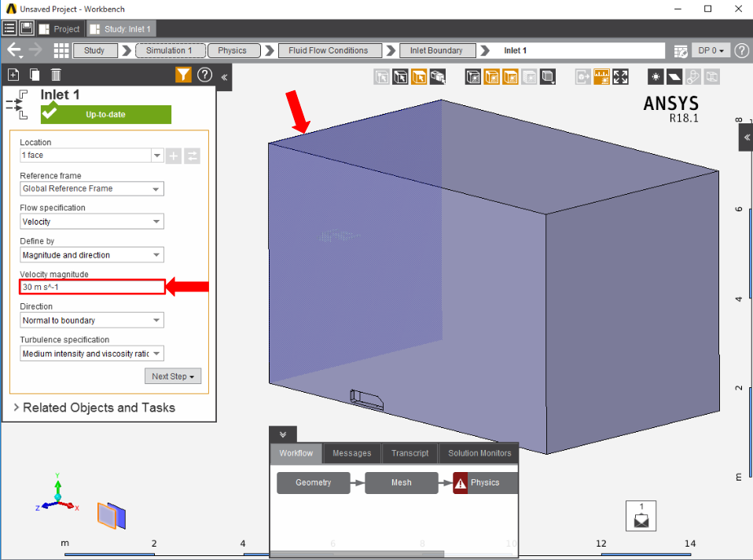The height and width of the screenshot is (560, 753).
Task: Duplicate the Inlet 1 object
Action: pos(35,75)
